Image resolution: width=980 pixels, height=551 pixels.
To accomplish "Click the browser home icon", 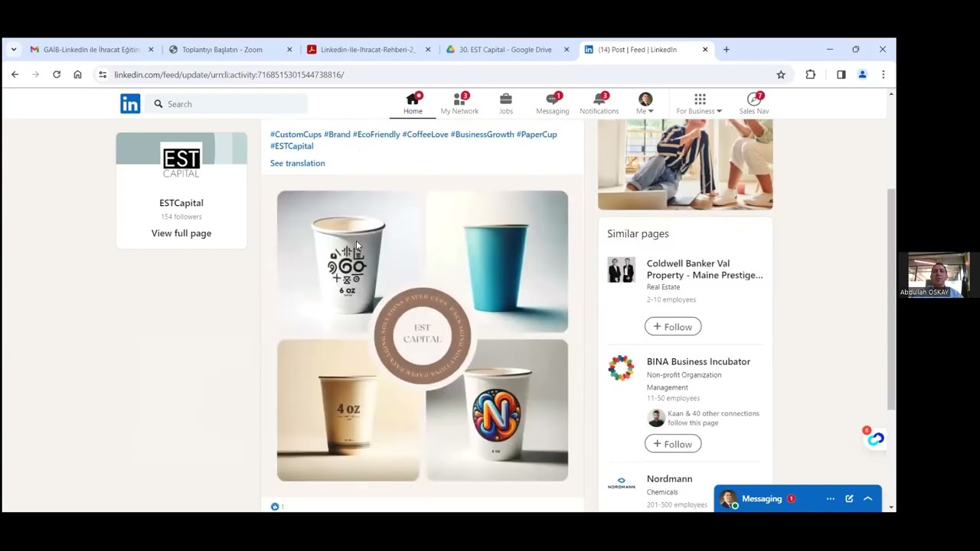I will pyautogui.click(x=77, y=74).
